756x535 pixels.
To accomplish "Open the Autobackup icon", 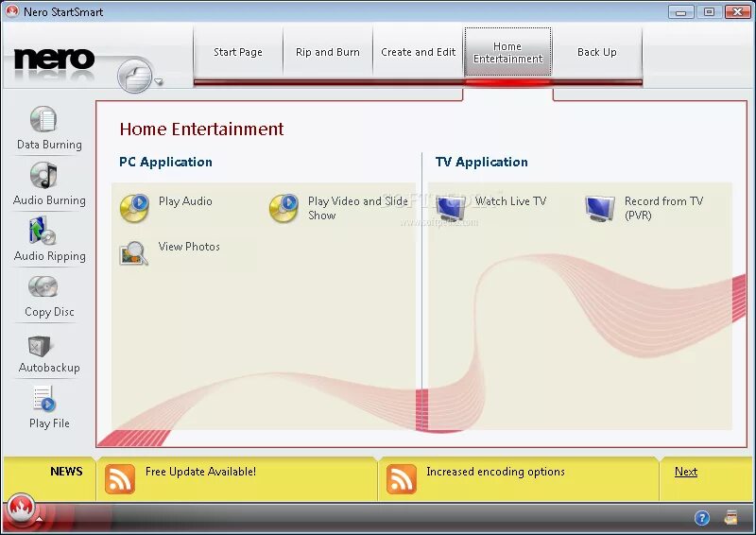I will click(x=40, y=346).
